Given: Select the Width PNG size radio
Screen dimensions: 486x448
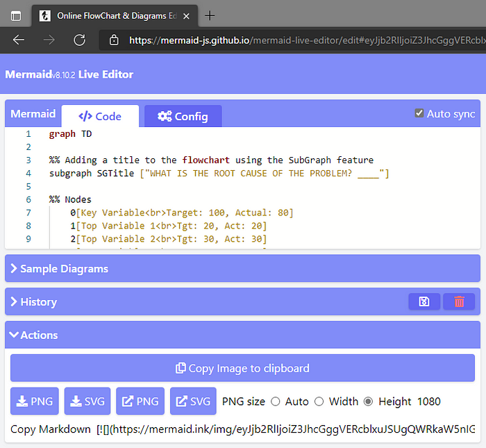Looking at the screenshot, I should pyautogui.click(x=319, y=401).
